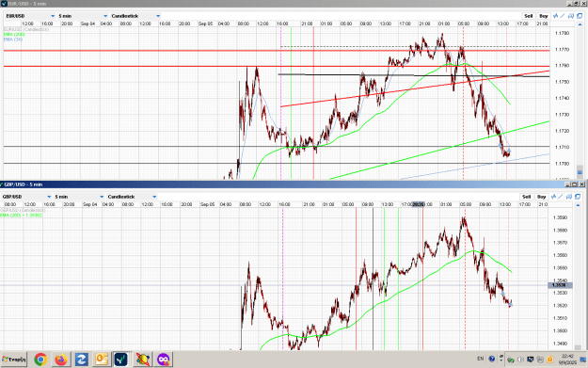The width and height of the screenshot is (588, 368).
Task: Open the network monitor tray icon
Action: click(531, 360)
